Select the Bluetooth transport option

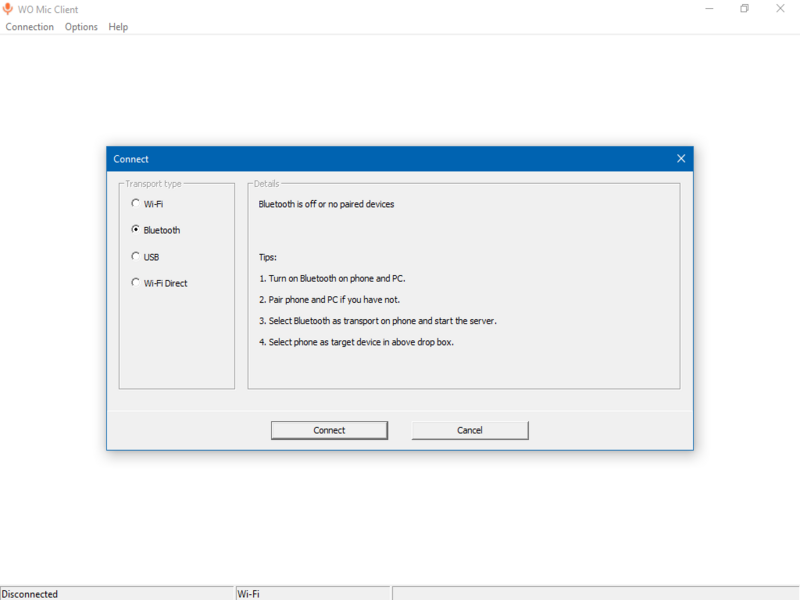[x=136, y=229]
